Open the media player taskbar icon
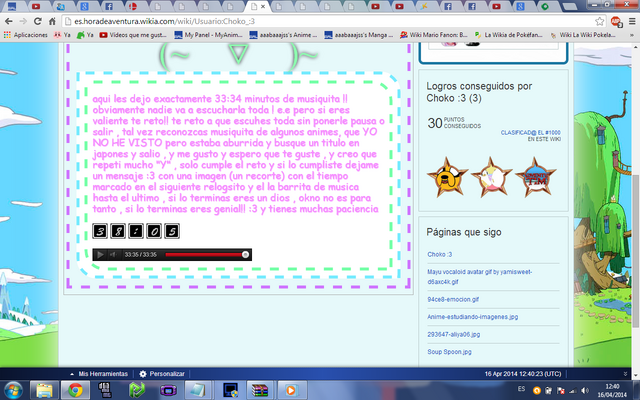Image resolution: width=640 pixels, height=400 pixels. click(291, 390)
